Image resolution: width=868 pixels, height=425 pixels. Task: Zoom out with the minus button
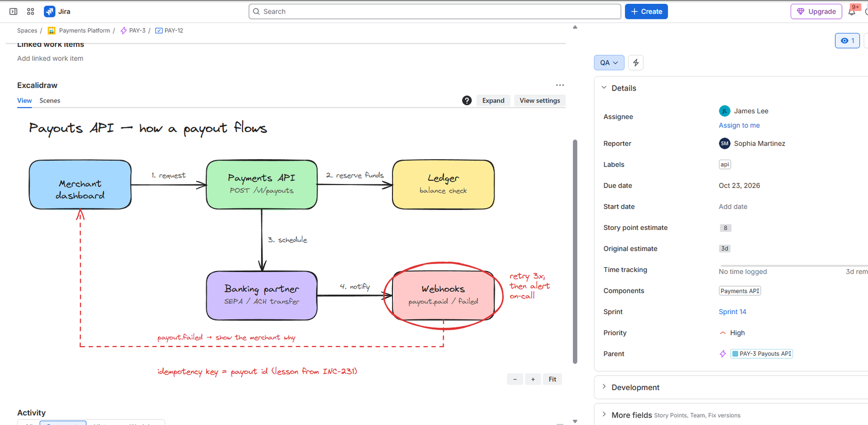515,379
